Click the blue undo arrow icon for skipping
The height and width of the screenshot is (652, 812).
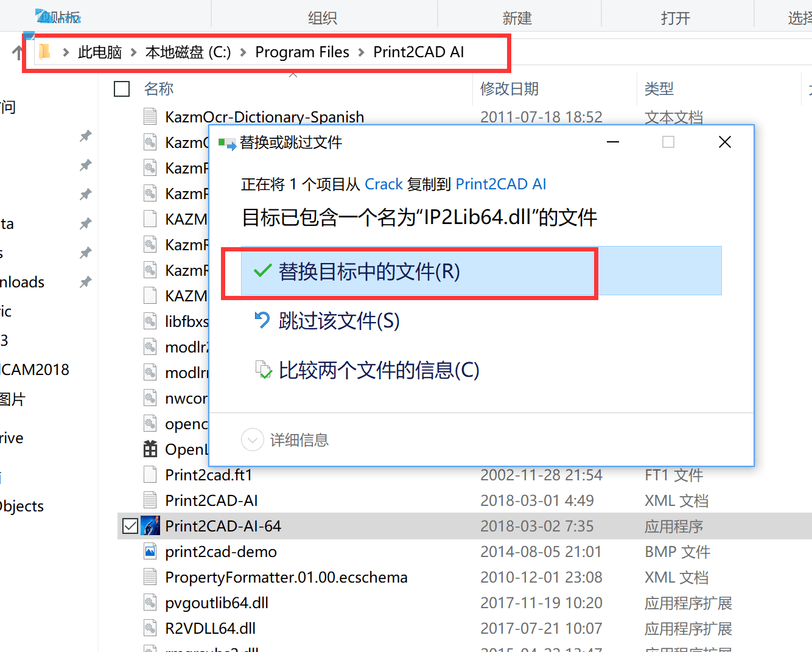(262, 320)
